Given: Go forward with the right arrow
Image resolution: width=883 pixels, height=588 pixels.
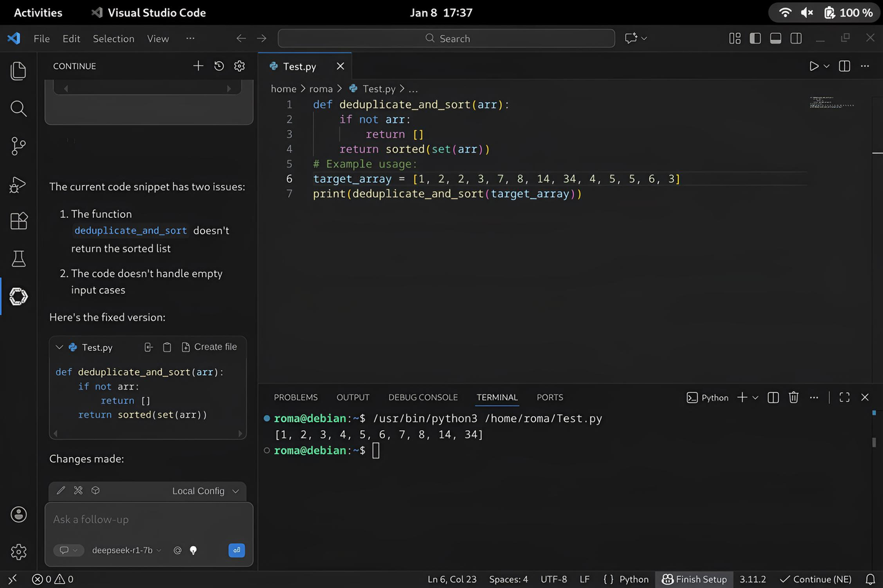Looking at the screenshot, I should (261, 39).
